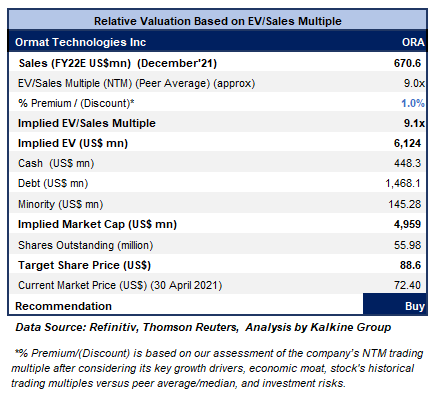The width and height of the screenshot is (436, 406).
Task: Select the blue 1.0% premium value
Action: 413,103
